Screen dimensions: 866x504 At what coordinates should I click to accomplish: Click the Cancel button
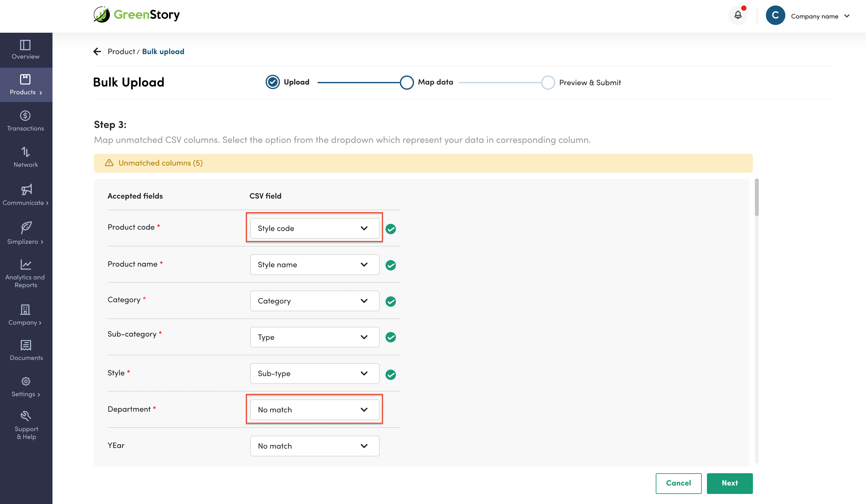point(678,483)
